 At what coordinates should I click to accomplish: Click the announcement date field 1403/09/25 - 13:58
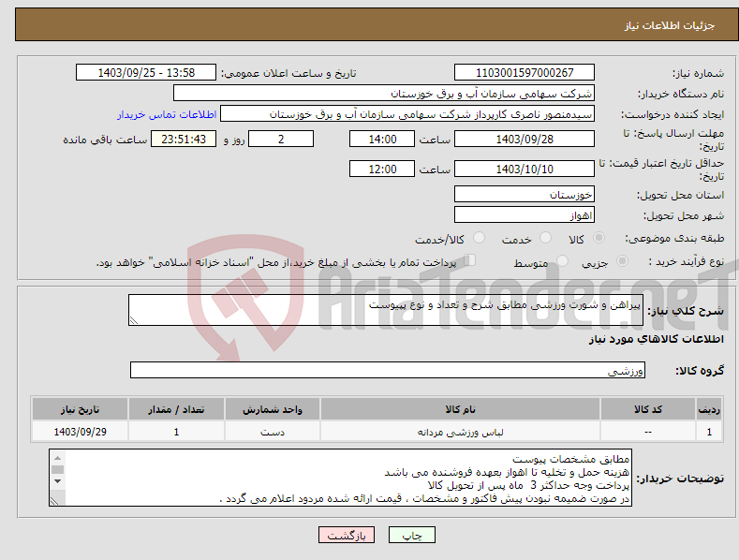coord(146,73)
